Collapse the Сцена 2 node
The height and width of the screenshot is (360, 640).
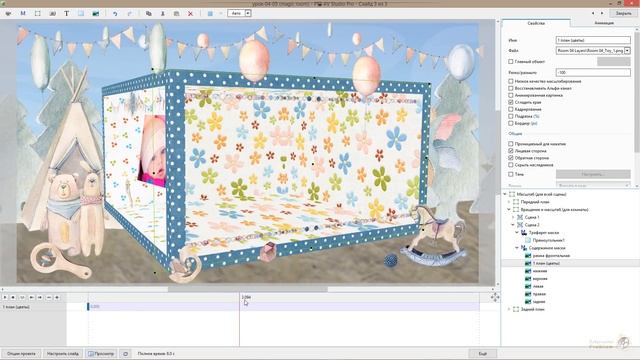click(x=513, y=225)
